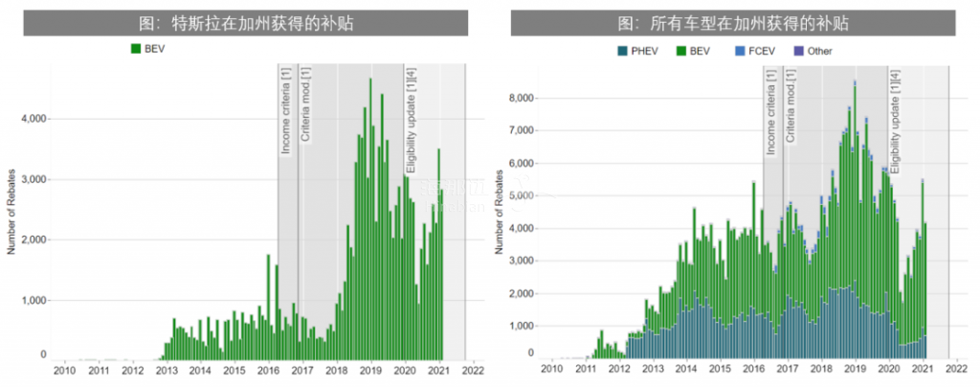Click the 3,000 y-axis tick in all-models chart

523,261
